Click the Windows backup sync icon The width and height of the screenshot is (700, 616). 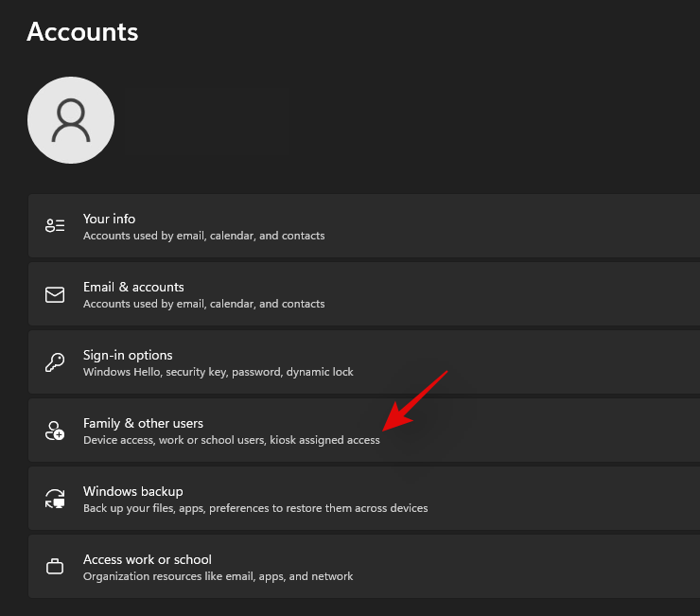point(55,499)
